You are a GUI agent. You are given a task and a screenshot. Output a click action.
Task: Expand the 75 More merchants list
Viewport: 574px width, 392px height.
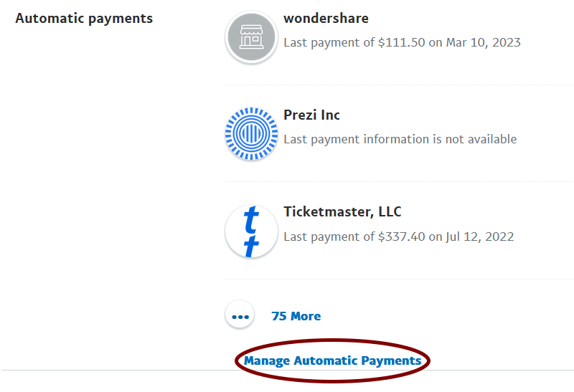pyautogui.click(x=296, y=316)
